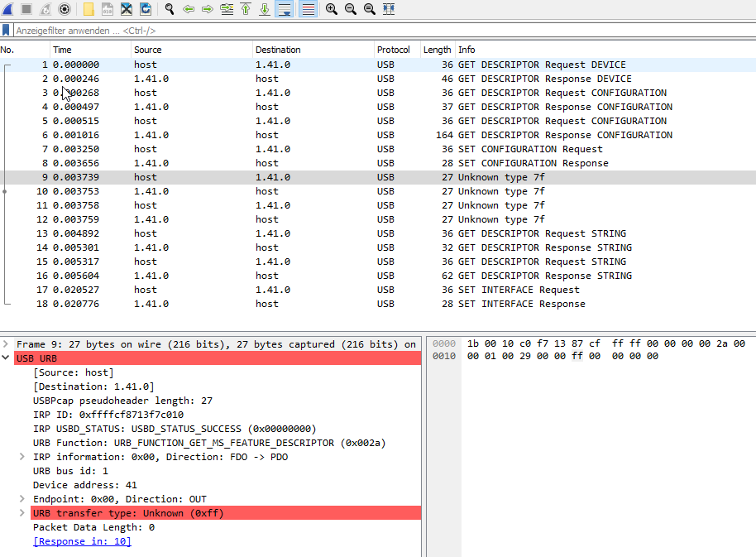Screen dimensions: 756x557
Task: Click the start capture shark fin icon
Action: tap(7, 8)
